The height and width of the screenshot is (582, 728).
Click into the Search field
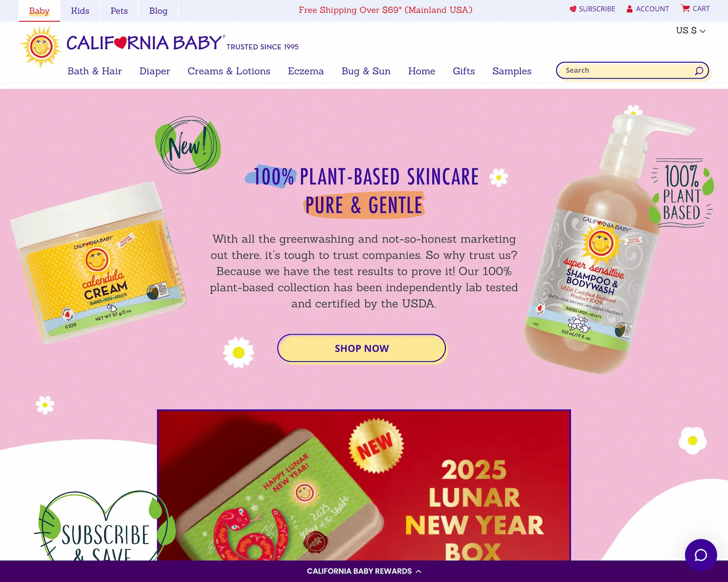[628, 70]
